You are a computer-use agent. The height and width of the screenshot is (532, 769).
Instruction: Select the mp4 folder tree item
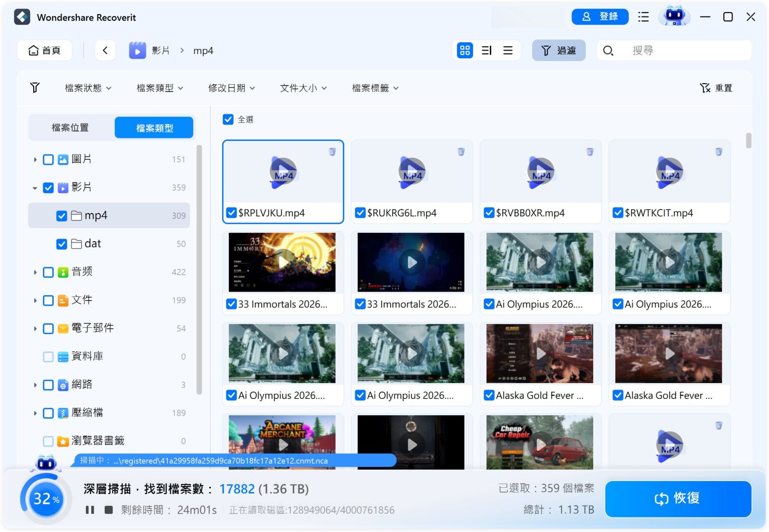[109, 215]
